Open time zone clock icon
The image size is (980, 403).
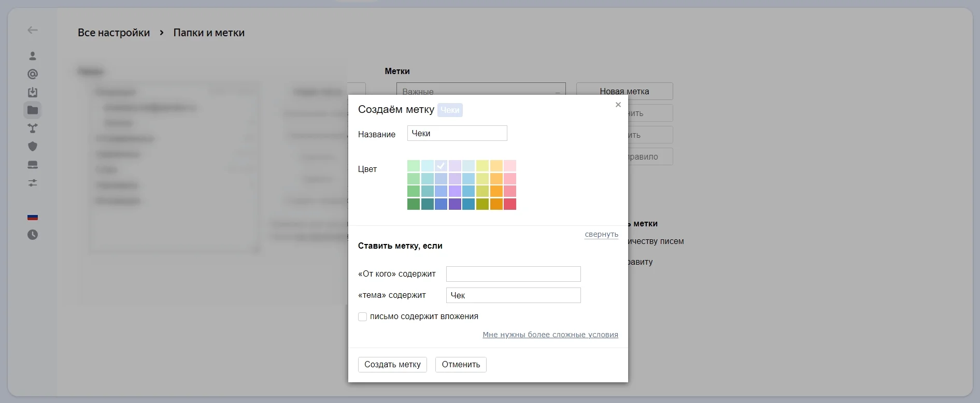click(33, 235)
